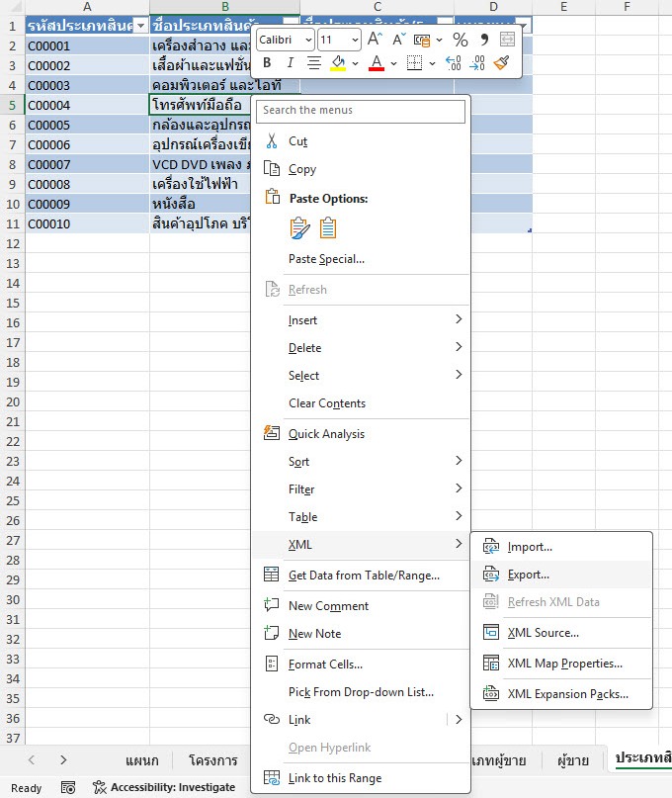Click the Format Painter brush icon

502,63
